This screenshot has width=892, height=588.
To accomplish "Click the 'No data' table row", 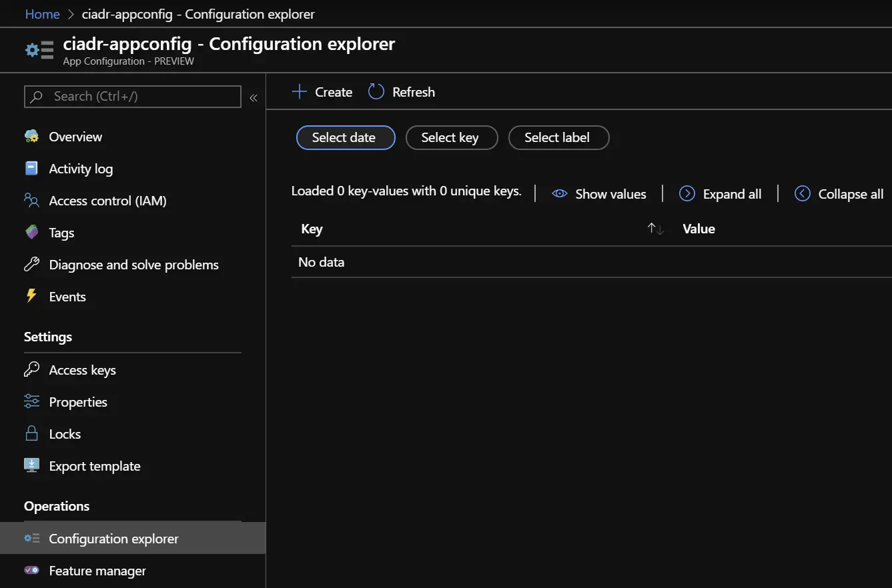I will click(592, 262).
